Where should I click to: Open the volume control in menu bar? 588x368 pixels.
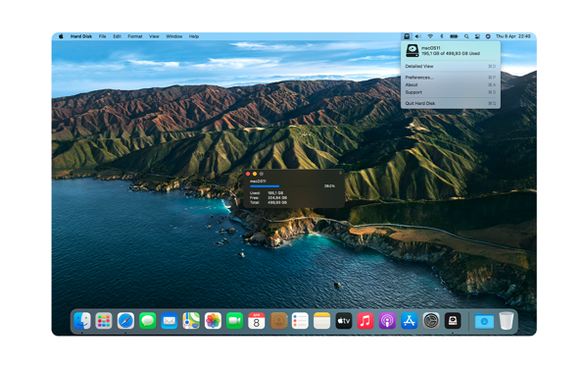pyautogui.click(x=417, y=36)
